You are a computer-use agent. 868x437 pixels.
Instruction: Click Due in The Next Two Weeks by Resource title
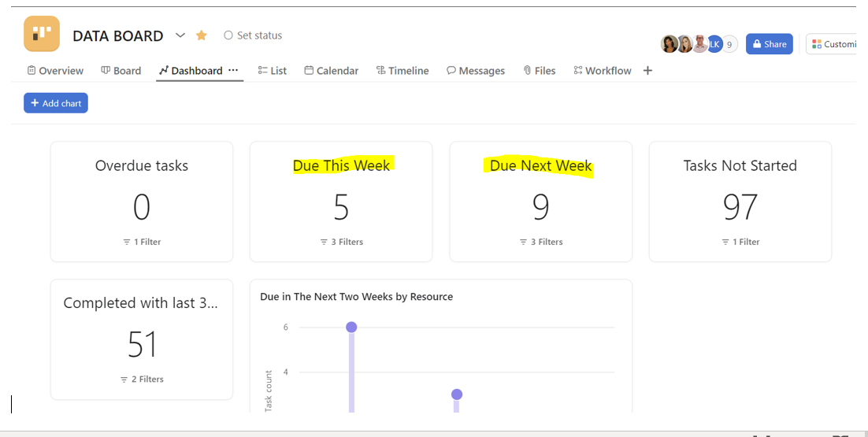[x=357, y=297]
